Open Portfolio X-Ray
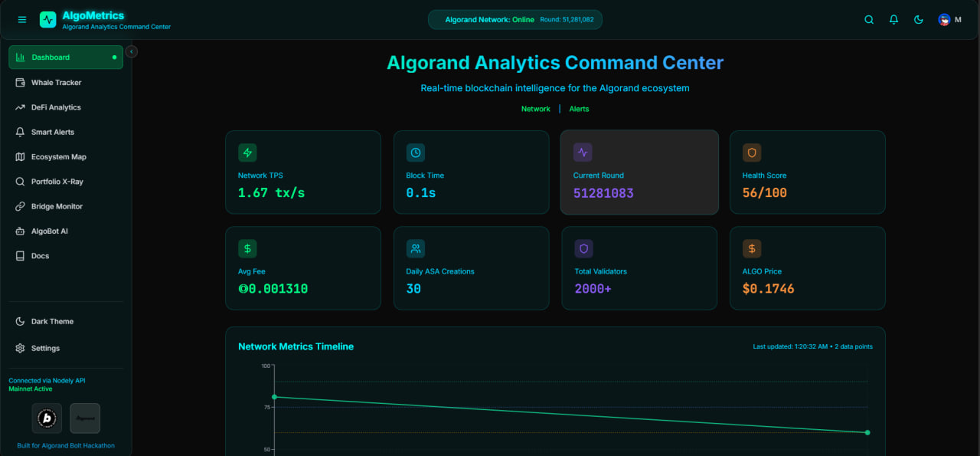 coord(66,182)
